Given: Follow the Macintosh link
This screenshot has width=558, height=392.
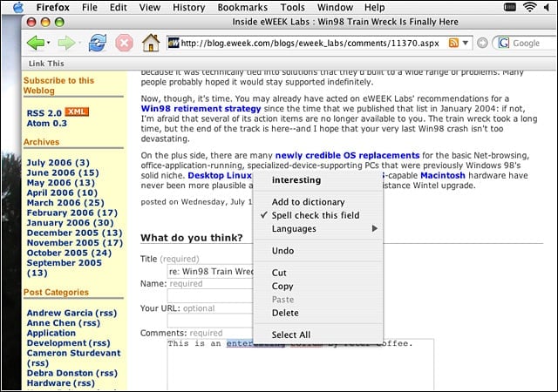Looking at the screenshot, I should pos(443,175).
